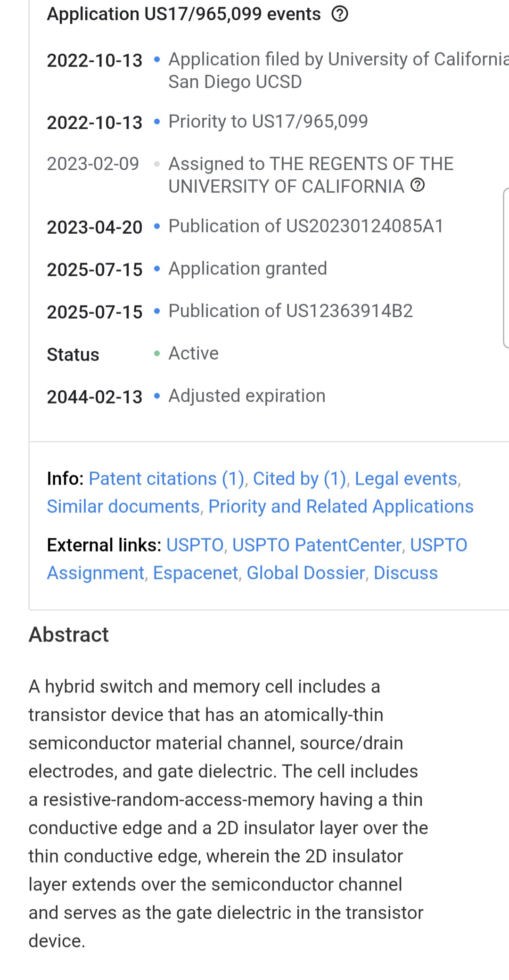Open Cited by (1) link
This screenshot has width=509, height=980.
(x=299, y=479)
